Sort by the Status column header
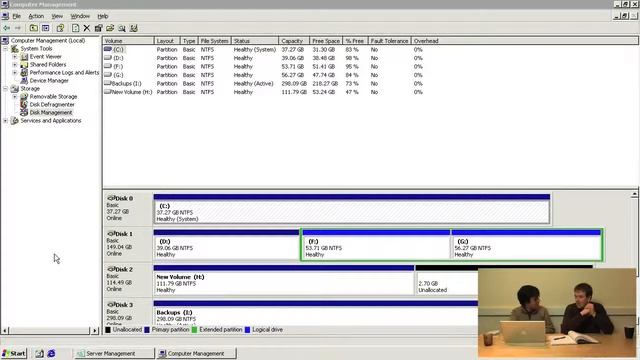The width and height of the screenshot is (640, 360). [x=255, y=41]
